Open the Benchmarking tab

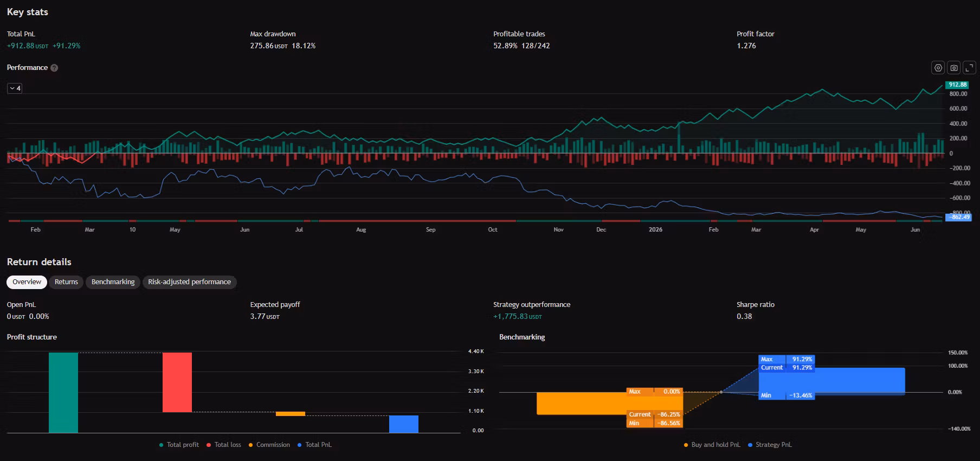[x=113, y=282]
